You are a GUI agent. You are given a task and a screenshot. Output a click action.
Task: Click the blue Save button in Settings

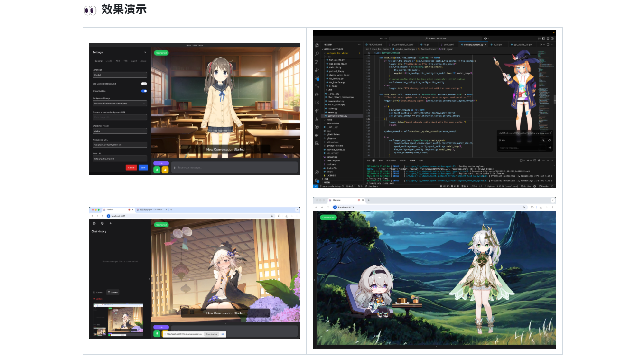[x=143, y=167]
